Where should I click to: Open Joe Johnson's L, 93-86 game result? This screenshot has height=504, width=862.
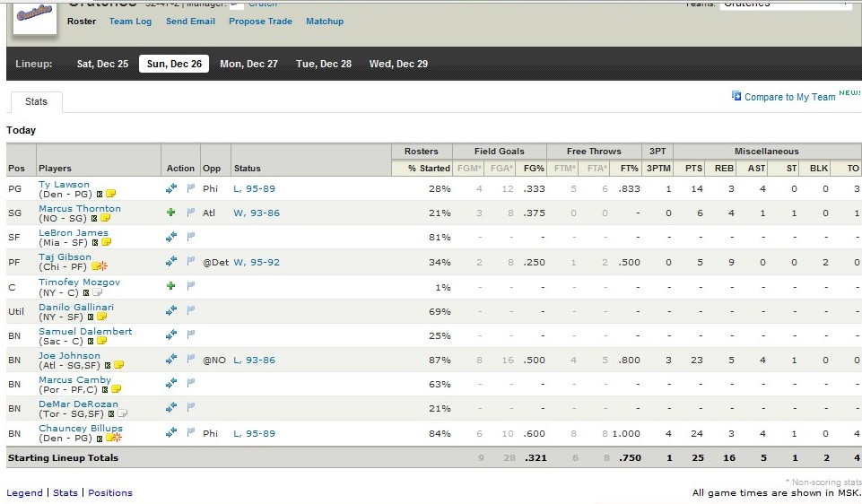254,360
